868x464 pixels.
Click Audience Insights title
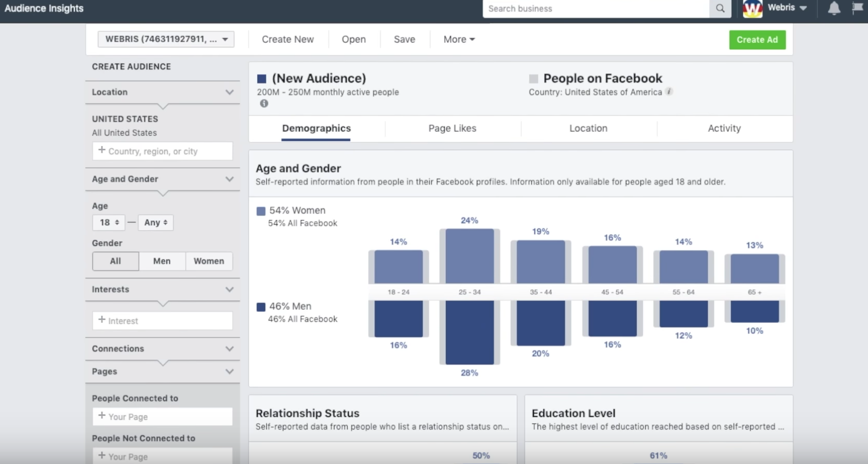click(44, 8)
